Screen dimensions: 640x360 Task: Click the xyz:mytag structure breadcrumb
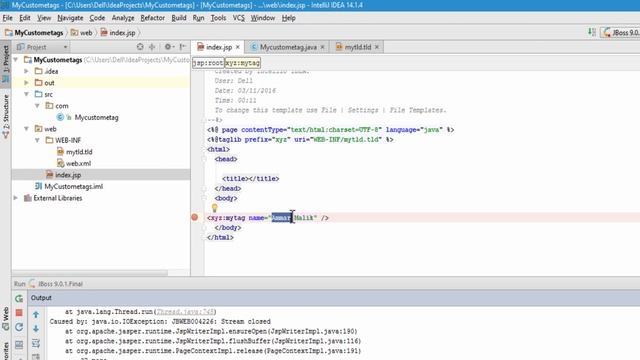pos(242,63)
